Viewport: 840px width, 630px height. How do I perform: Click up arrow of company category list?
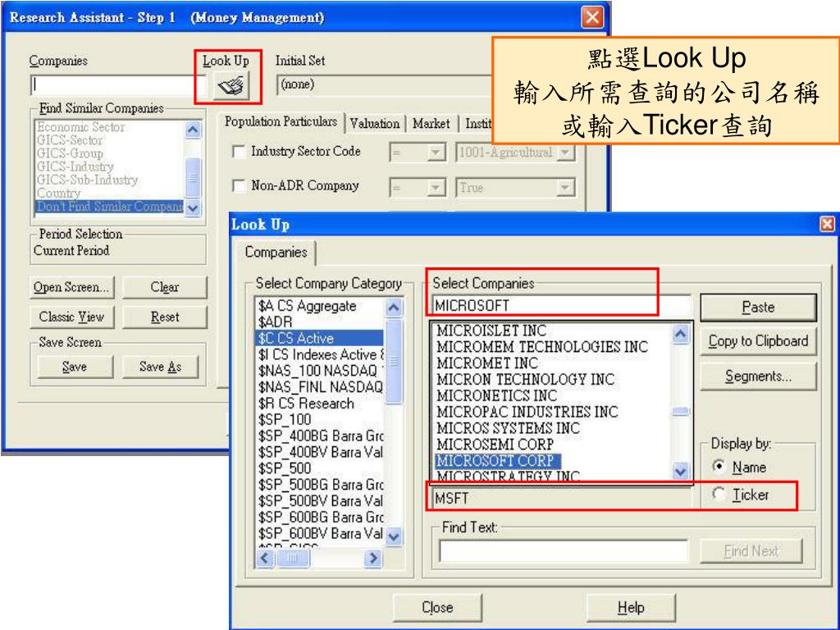point(393,307)
